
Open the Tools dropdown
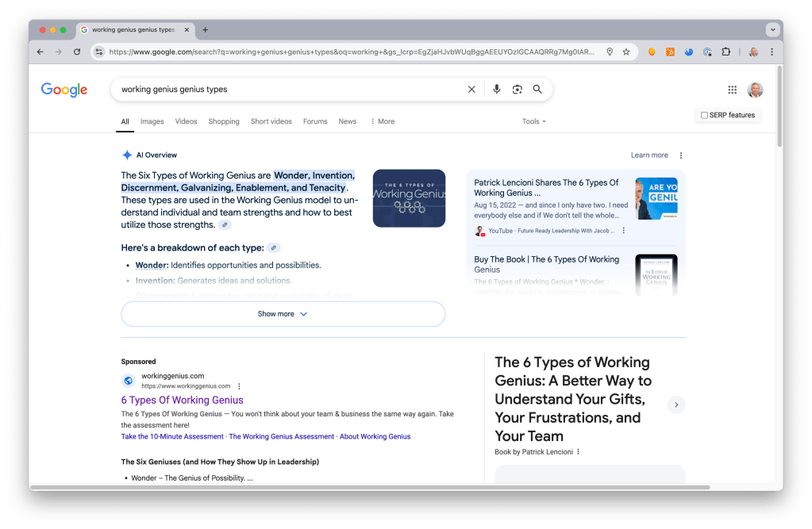[533, 121]
